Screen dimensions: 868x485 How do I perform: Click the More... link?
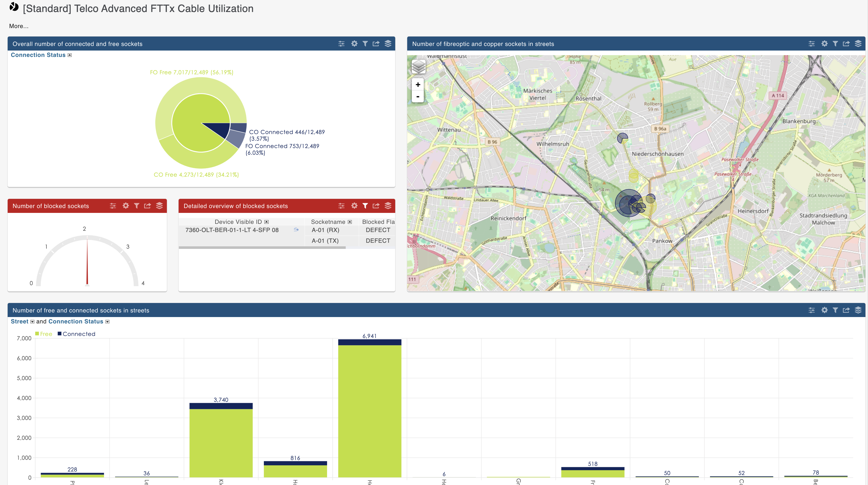pyautogui.click(x=19, y=26)
